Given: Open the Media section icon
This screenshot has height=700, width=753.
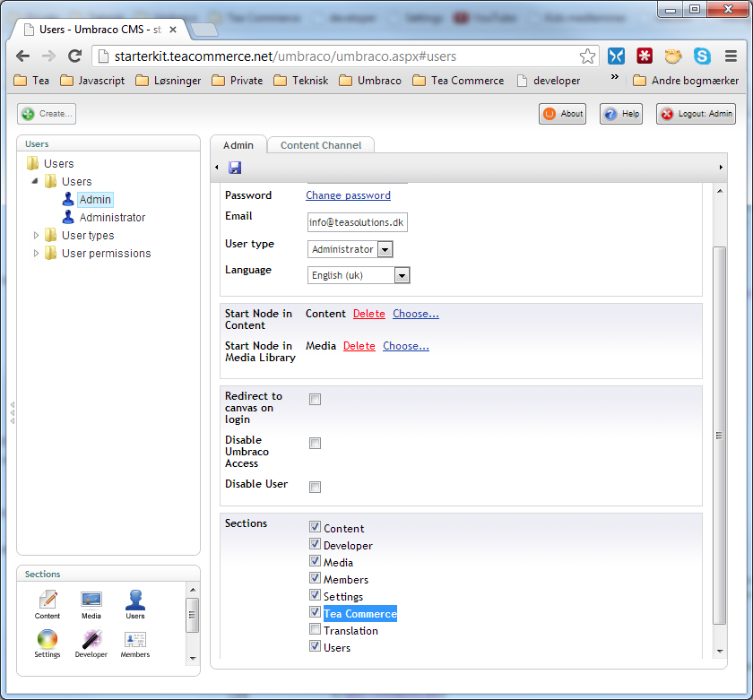Looking at the screenshot, I should click(x=91, y=604).
